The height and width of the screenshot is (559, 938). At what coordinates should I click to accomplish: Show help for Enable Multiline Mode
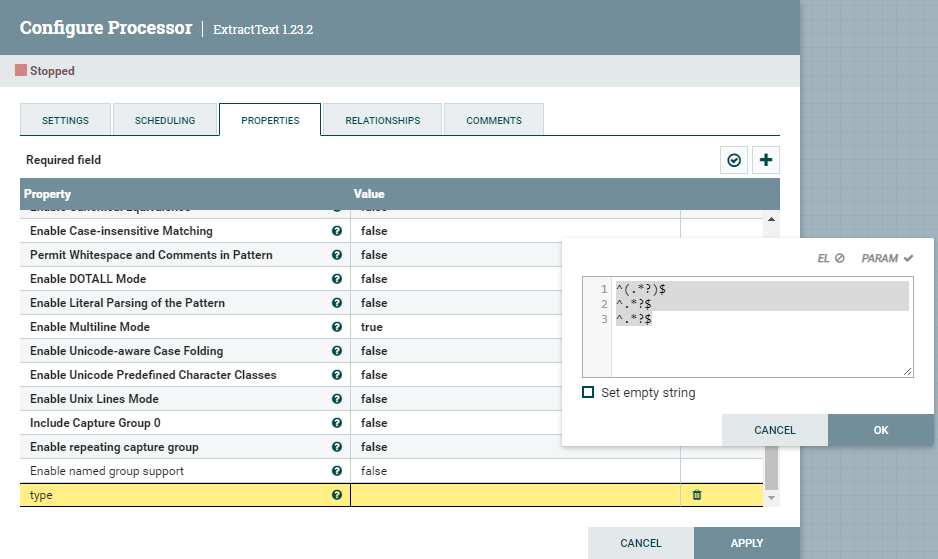[337, 327]
